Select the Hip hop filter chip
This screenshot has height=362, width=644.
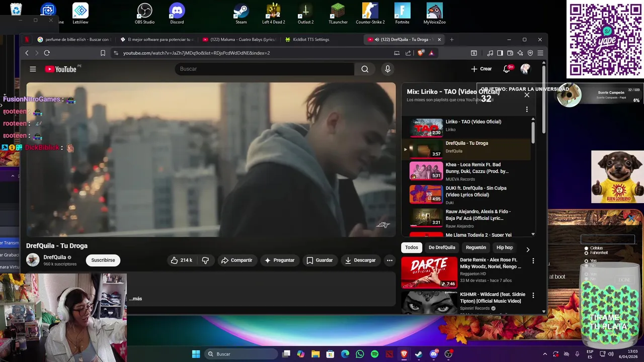pos(505,247)
